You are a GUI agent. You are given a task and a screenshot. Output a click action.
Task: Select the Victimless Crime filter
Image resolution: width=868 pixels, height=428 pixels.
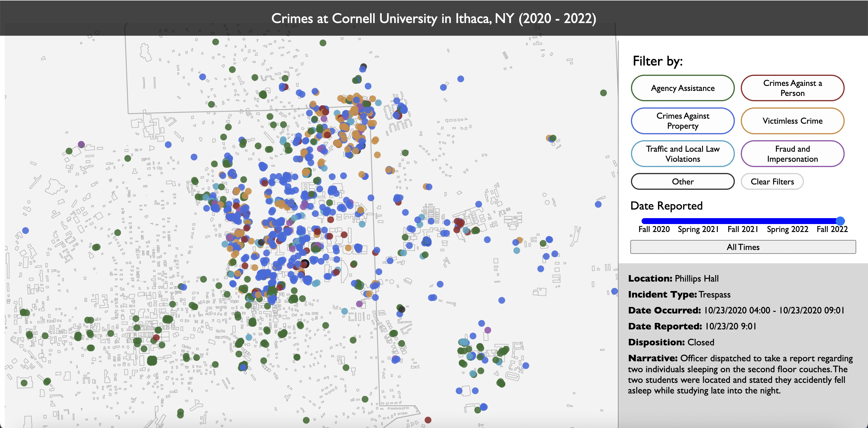click(792, 121)
